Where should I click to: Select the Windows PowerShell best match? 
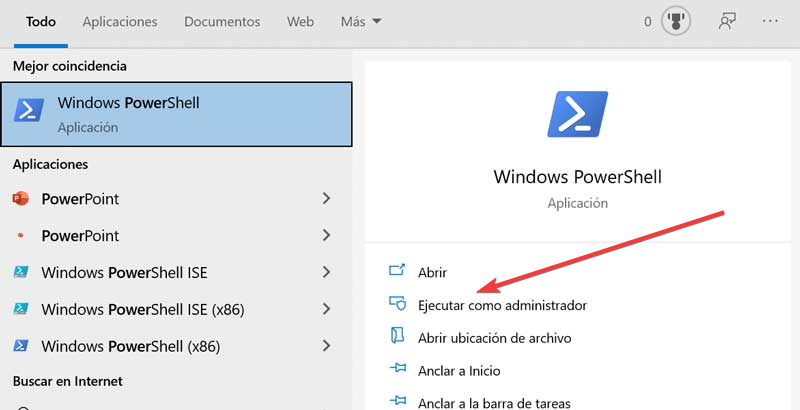[x=176, y=114]
